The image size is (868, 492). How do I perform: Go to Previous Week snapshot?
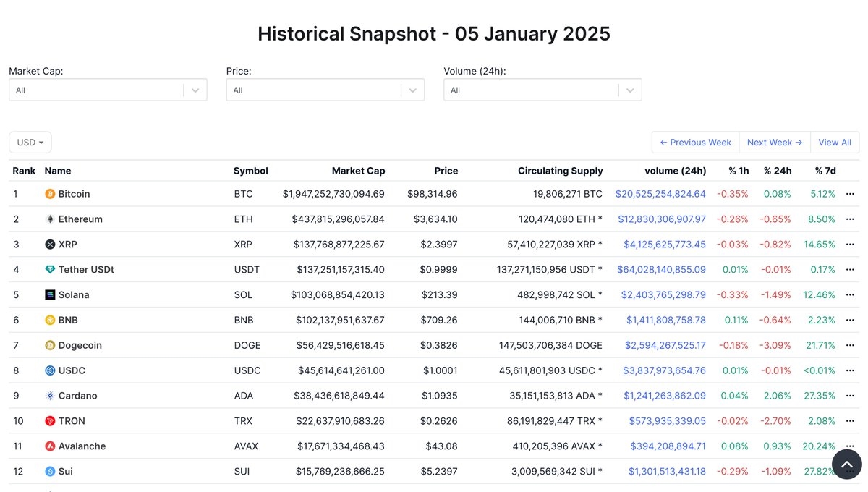click(x=695, y=143)
